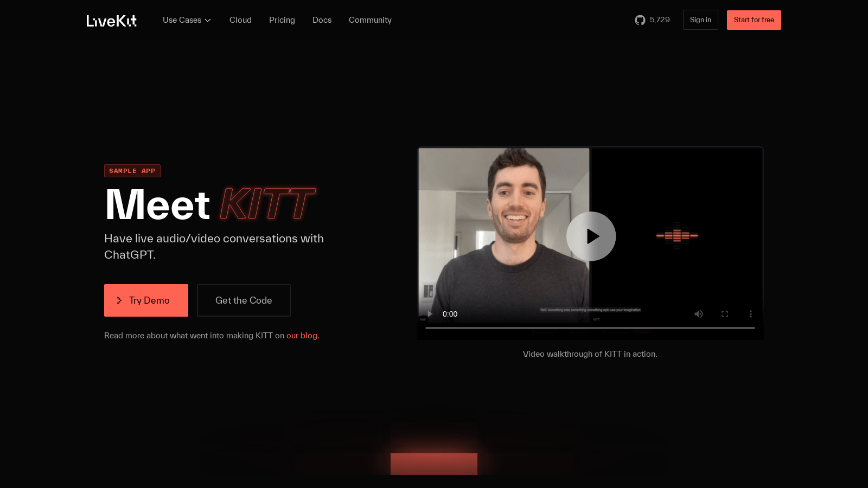Seek on the video progress bar
Image resolution: width=868 pixels, height=488 pixels.
coord(590,328)
